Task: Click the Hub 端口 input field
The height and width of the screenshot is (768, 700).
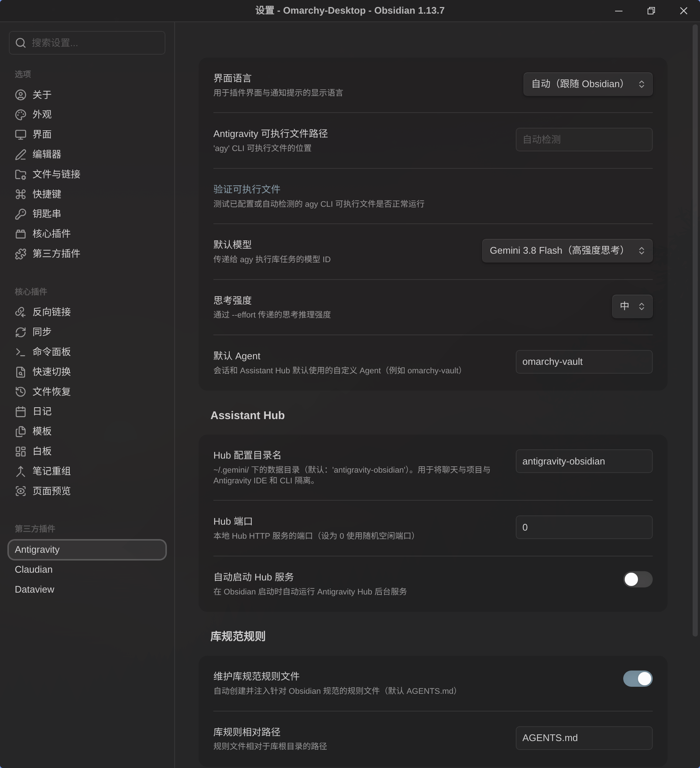Action: pyautogui.click(x=584, y=528)
